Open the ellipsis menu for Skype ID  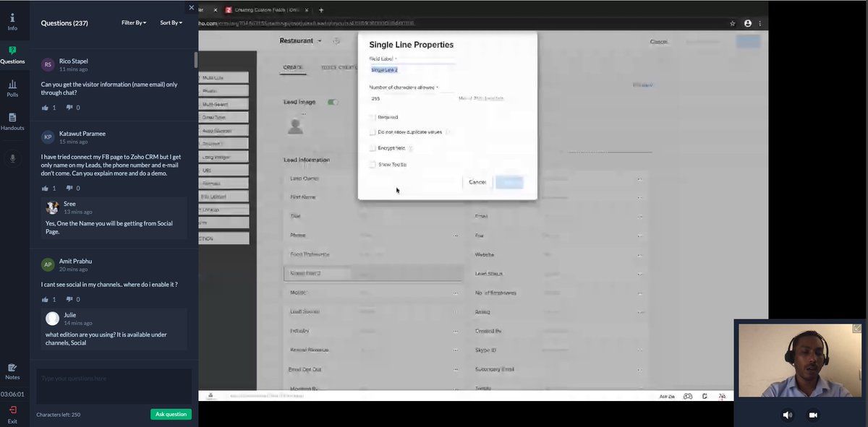coord(639,350)
